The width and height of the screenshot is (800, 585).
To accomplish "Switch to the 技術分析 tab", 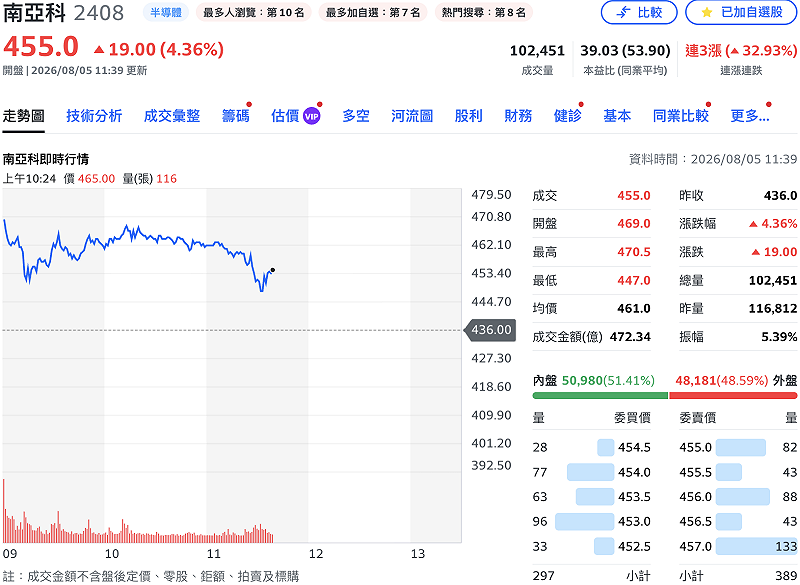I will pos(94,116).
